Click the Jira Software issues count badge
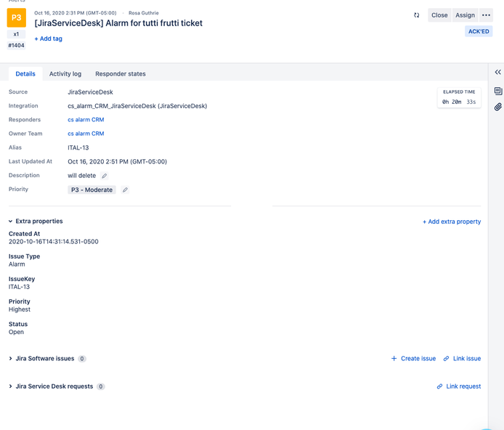Image resolution: width=504 pixels, height=430 pixels. pos(82,359)
